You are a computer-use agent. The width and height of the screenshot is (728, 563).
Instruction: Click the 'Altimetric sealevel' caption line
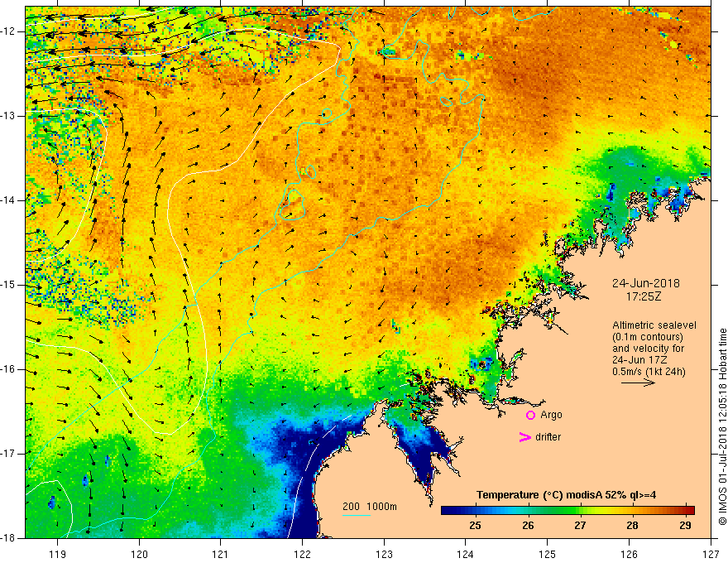(654, 325)
